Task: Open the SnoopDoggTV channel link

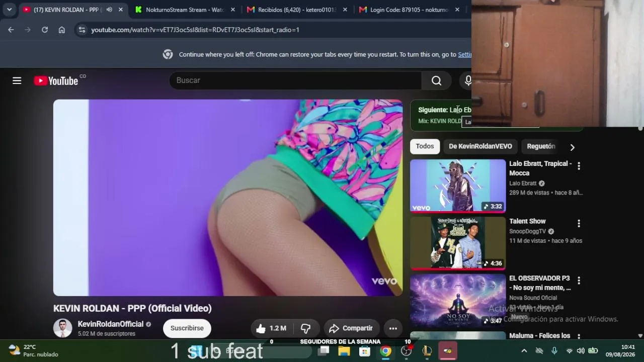Action: (527, 231)
